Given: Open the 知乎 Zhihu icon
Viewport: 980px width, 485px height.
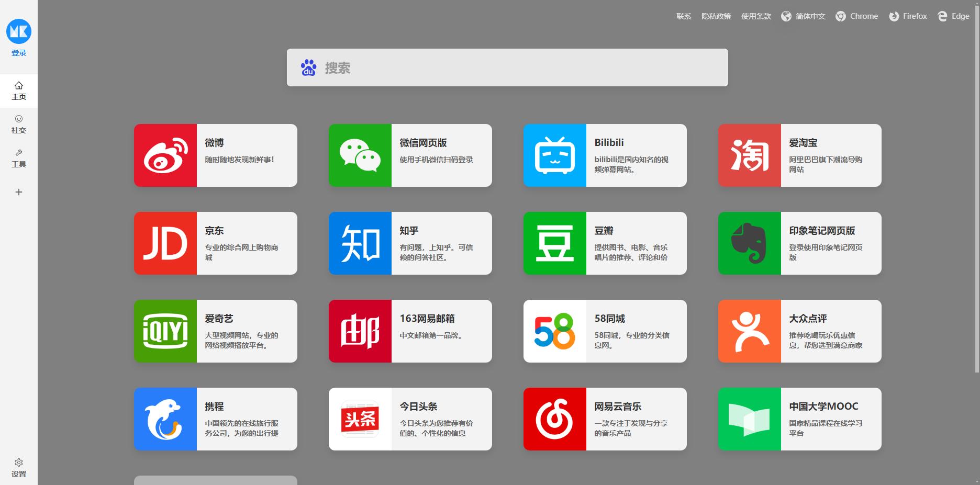Looking at the screenshot, I should click(x=360, y=243).
